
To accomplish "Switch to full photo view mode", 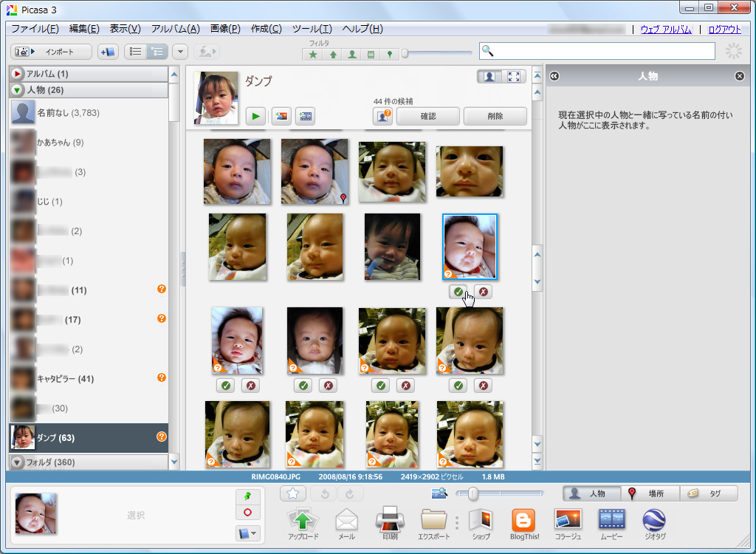I will 515,77.
